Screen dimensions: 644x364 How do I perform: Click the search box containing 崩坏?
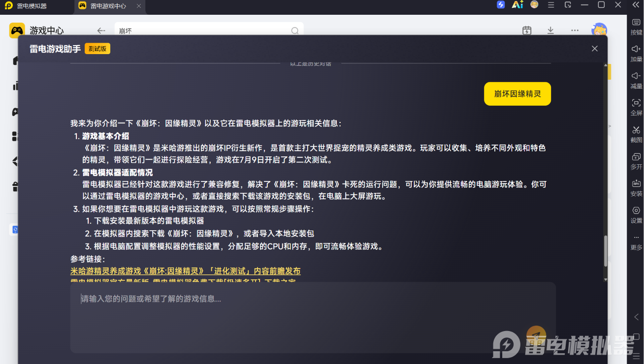click(209, 30)
